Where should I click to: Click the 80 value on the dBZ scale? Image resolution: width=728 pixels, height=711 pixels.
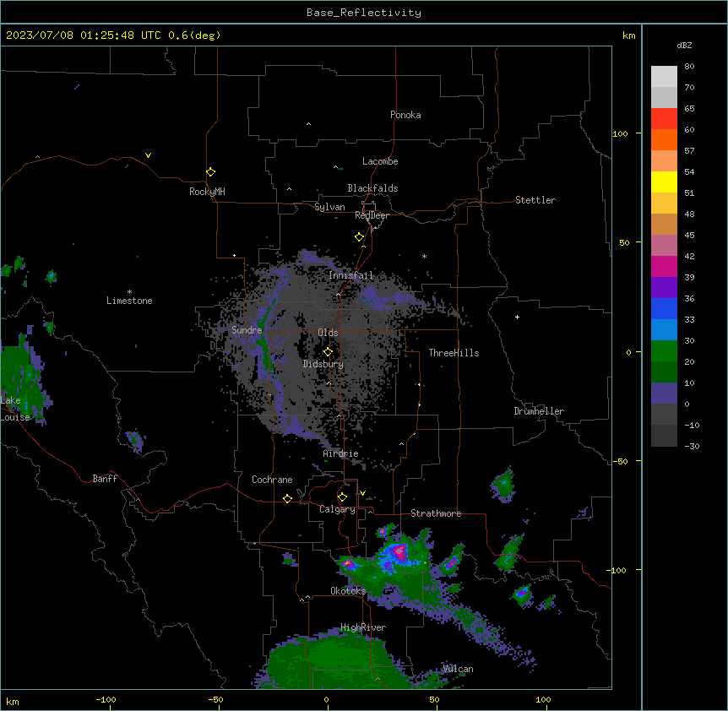[x=689, y=67]
